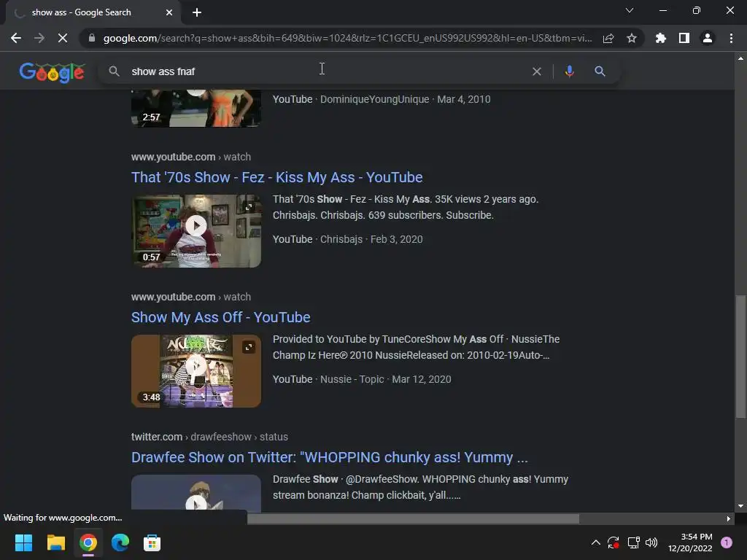Share this page icon in address bar
This screenshot has width=747, height=560.
pyautogui.click(x=608, y=38)
